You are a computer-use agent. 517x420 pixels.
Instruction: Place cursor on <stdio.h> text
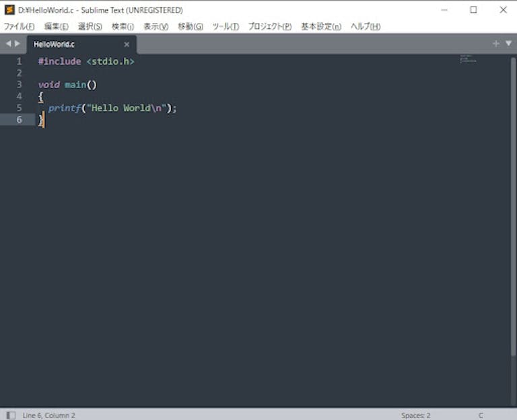110,61
